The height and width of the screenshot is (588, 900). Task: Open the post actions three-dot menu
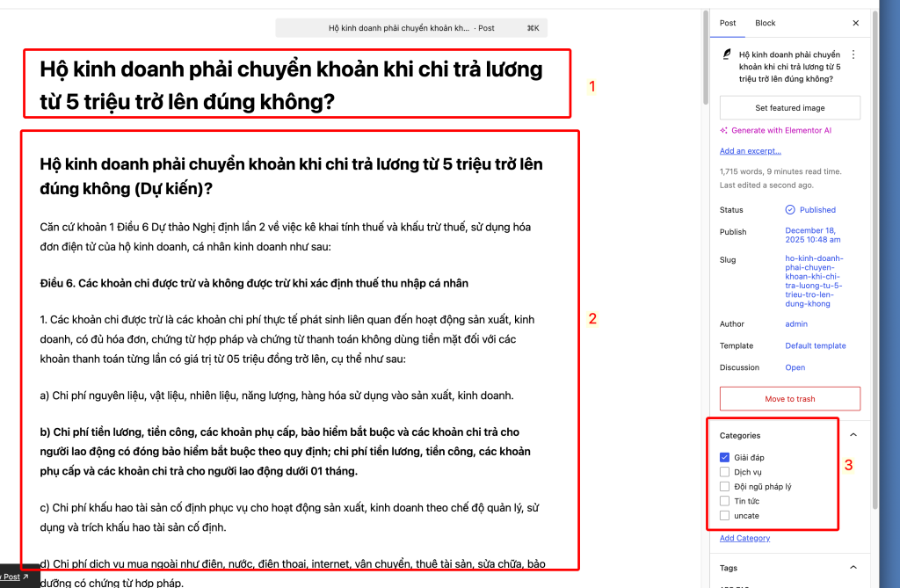click(x=853, y=54)
